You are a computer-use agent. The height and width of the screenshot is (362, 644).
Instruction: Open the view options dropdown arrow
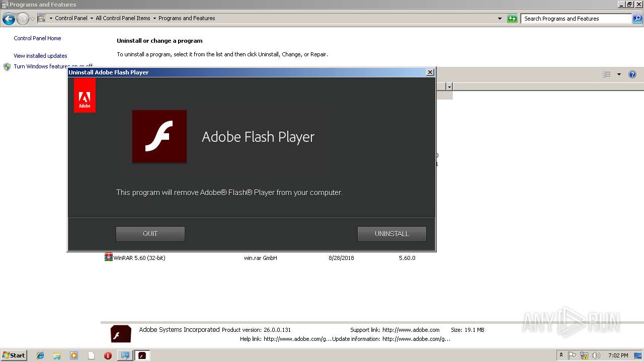[x=619, y=74]
